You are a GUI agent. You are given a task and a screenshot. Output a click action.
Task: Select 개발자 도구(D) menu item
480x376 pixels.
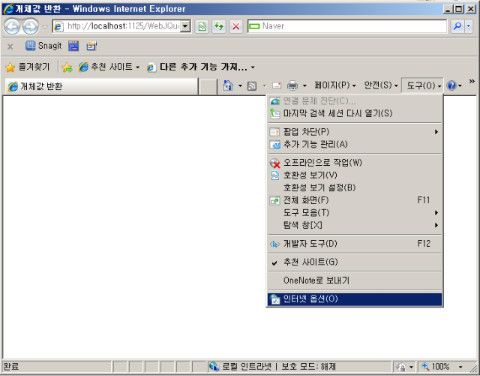tap(355, 244)
